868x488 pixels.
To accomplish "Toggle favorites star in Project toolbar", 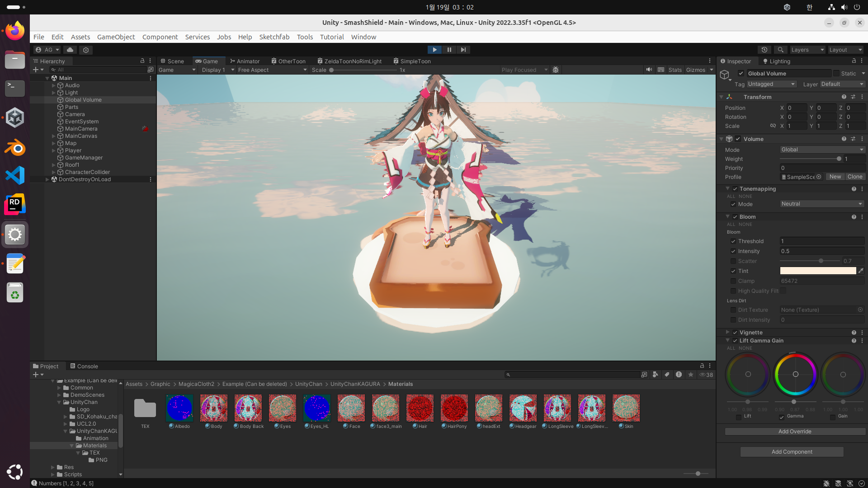I will click(690, 375).
